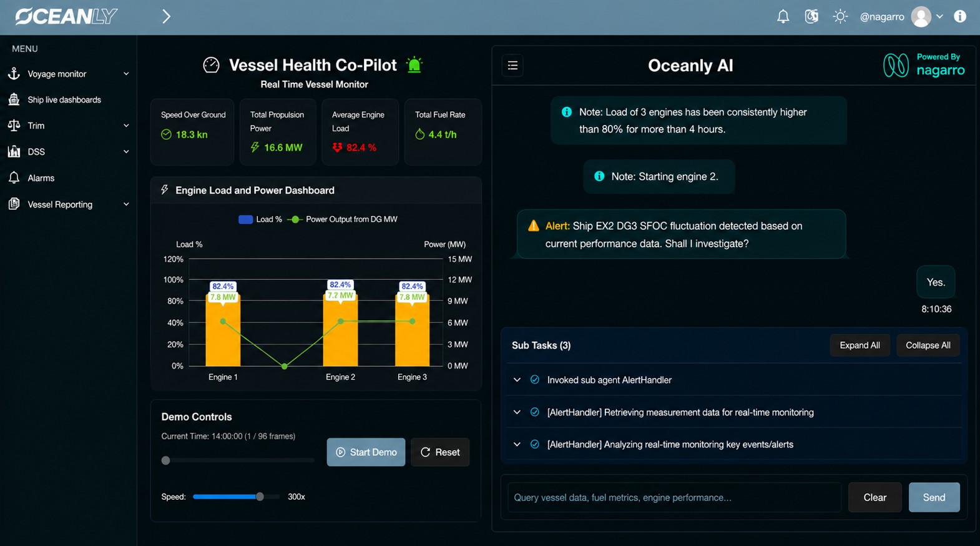The height and width of the screenshot is (546, 980).
Task: Click the Speed slider handle
Action: tap(260, 497)
